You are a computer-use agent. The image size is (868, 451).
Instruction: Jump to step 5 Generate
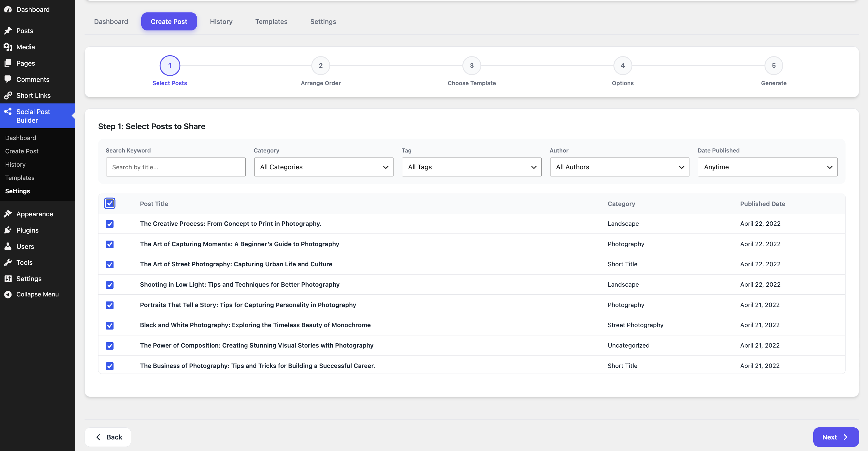point(773,66)
